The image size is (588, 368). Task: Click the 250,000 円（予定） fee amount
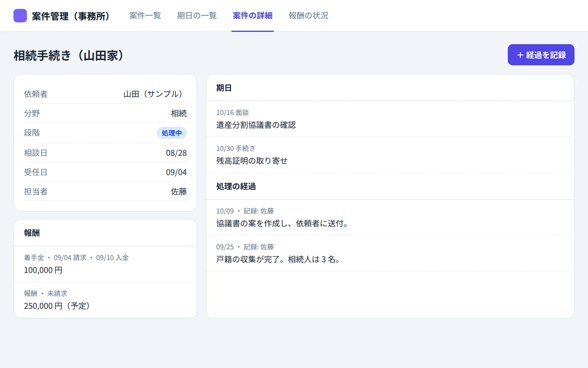coord(57,306)
